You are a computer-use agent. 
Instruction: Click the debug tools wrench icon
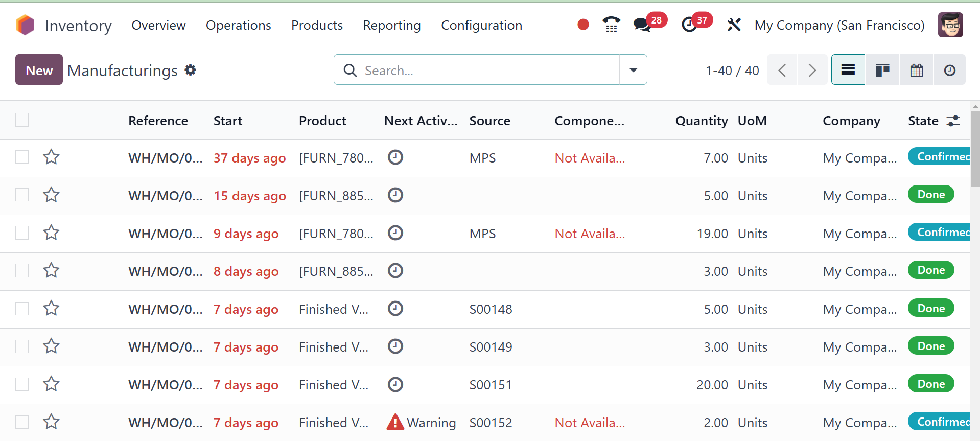pos(734,25)
